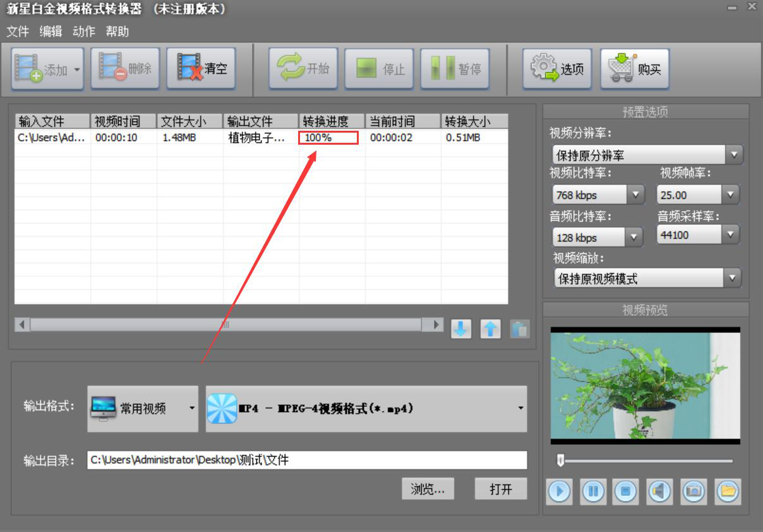
Task: Open the 选项 options gear button
Action: pos(557,68)
